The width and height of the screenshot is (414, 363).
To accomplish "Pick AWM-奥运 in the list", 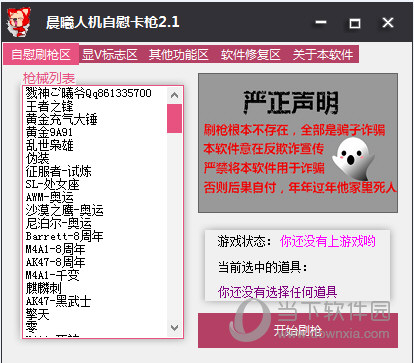I will pyautogui.click(x=49, y=197).
